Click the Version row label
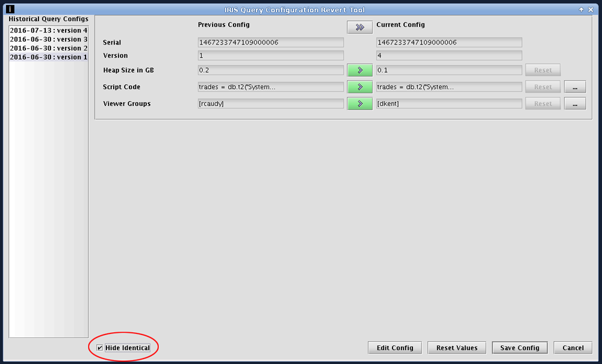The width and height of the screenshot is (602, 364). pos(115,55)
